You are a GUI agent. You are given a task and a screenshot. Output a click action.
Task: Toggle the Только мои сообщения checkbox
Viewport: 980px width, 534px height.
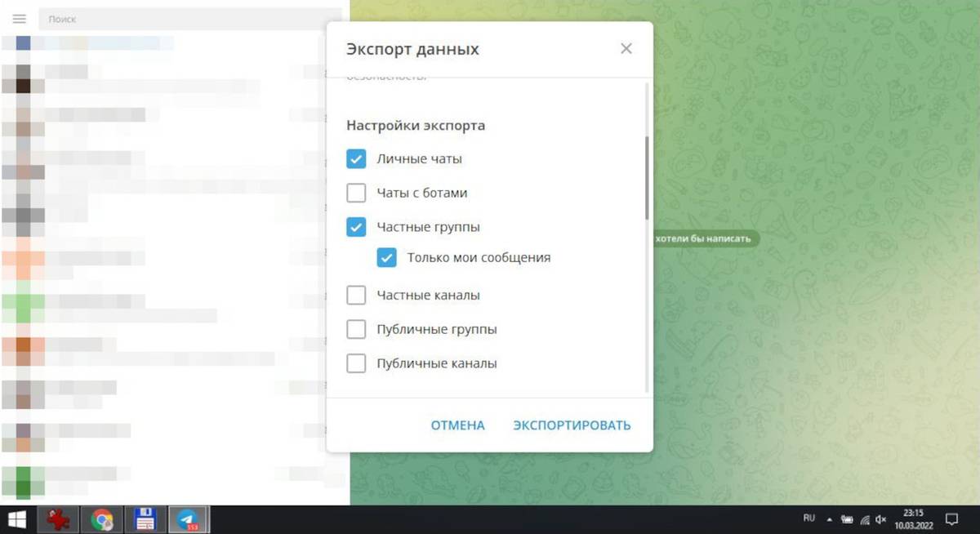pos(386,257)
